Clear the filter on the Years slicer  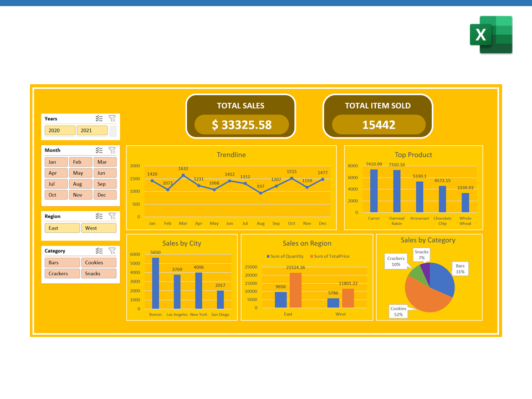pyautogui.click(x=112, y=119)
